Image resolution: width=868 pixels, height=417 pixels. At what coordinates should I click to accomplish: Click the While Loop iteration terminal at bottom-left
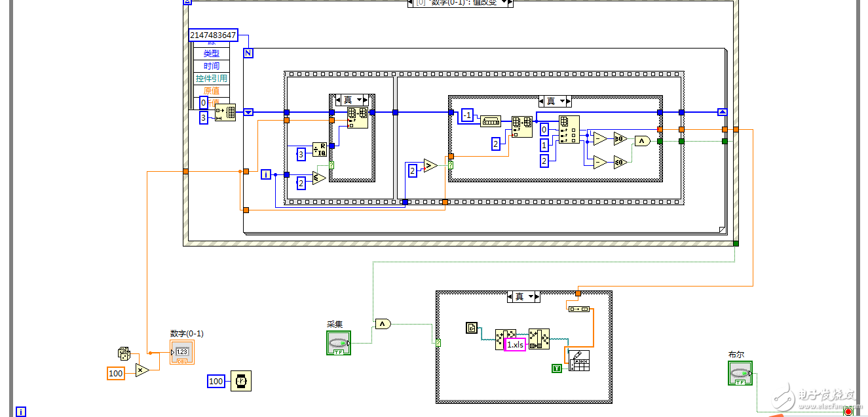21,412
